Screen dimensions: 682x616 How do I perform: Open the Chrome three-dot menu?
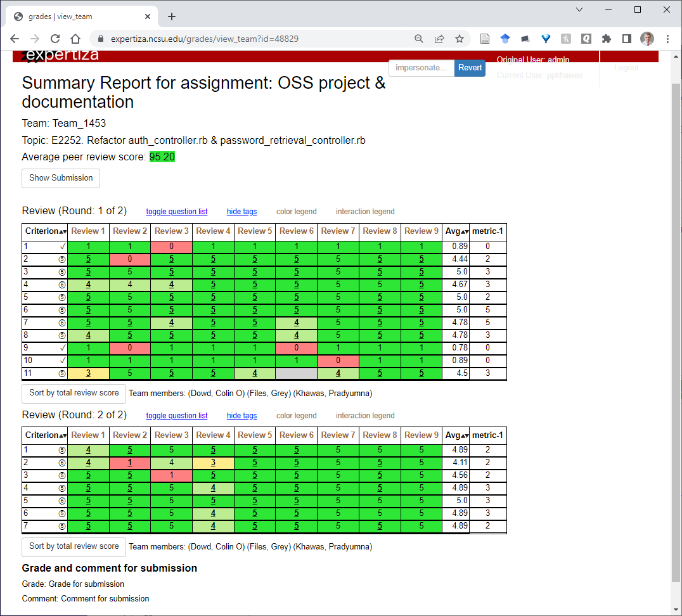(x=669, y=39)
